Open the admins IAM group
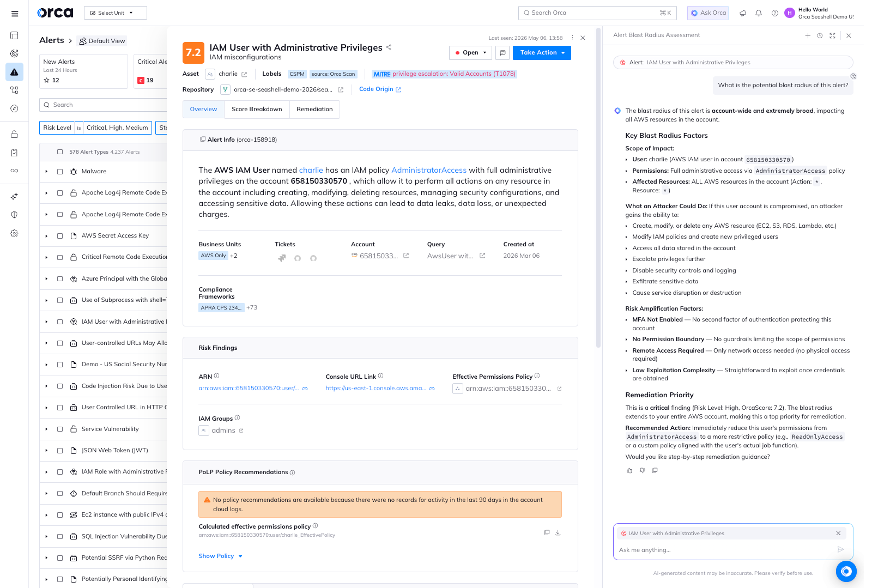872x588 pixels. tap(223, 431)
